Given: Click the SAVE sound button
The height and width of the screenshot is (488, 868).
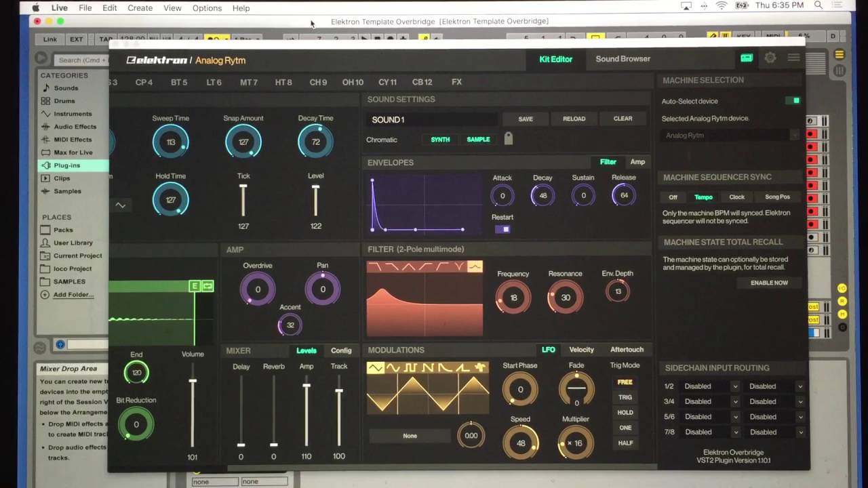Looking at the screenshot, I should tap(526, 119).
